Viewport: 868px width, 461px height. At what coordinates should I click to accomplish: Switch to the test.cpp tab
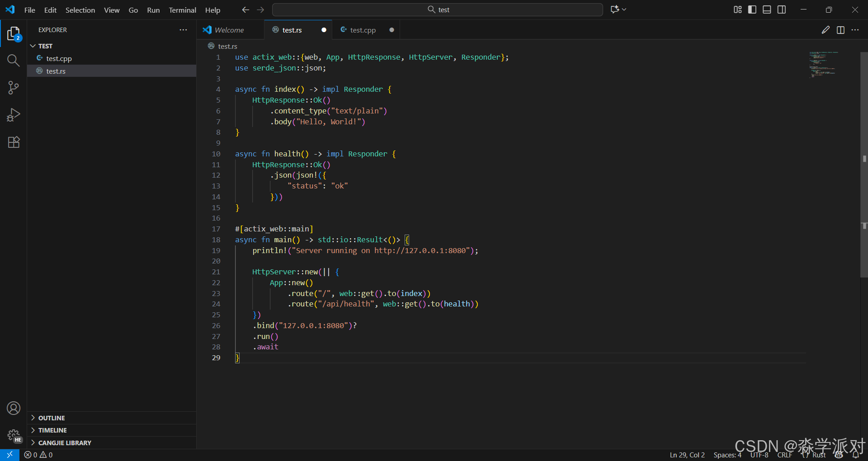click(x=363, y=30)
